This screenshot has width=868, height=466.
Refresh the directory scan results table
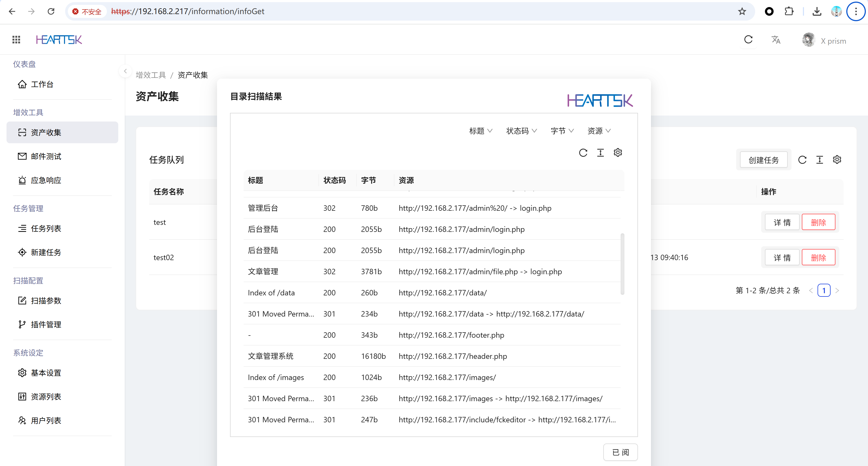[583, 153]
